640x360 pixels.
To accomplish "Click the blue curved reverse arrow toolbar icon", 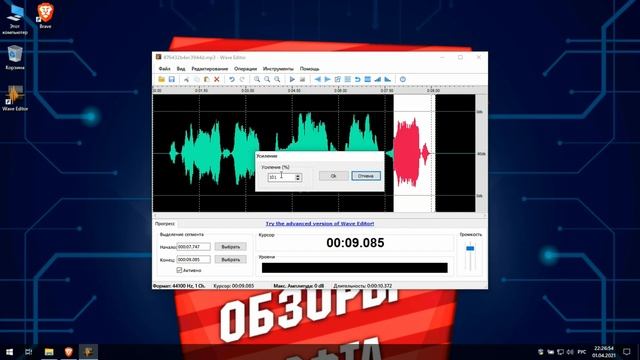I will [358, 79].
